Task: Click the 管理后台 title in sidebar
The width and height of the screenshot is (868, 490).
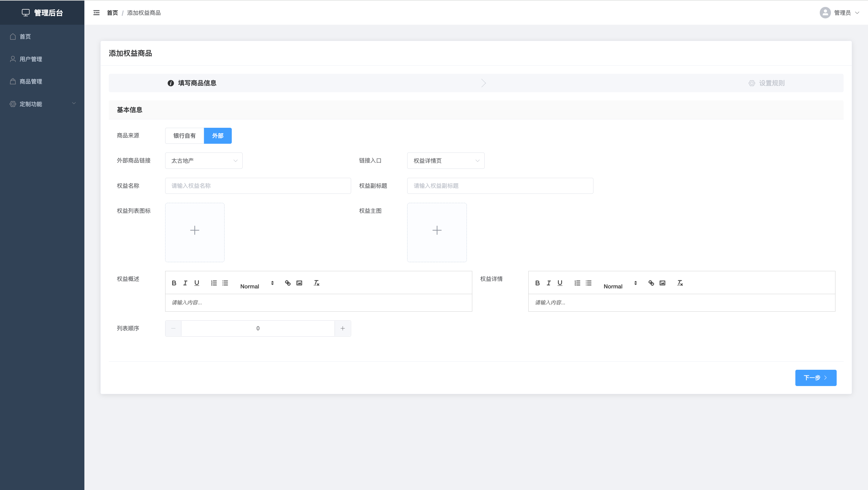Action: pos(49,13)
